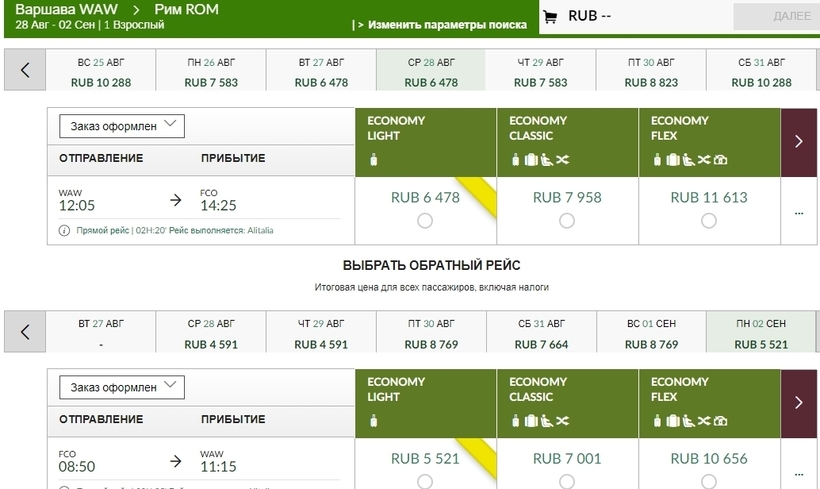The width and height of the screenshot is (820, 489).
Task: Open three-dots menu for outbound flight row
Action: 798,212
